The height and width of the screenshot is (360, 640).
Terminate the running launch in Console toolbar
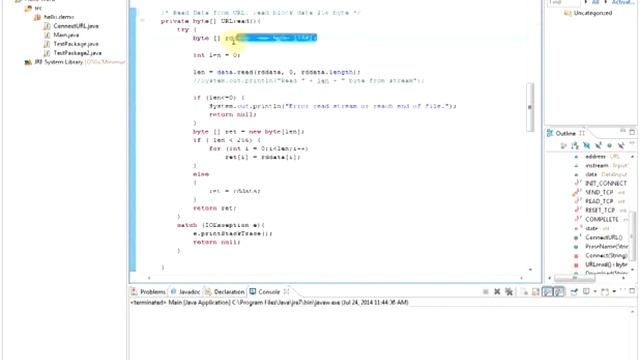[485, 292]
